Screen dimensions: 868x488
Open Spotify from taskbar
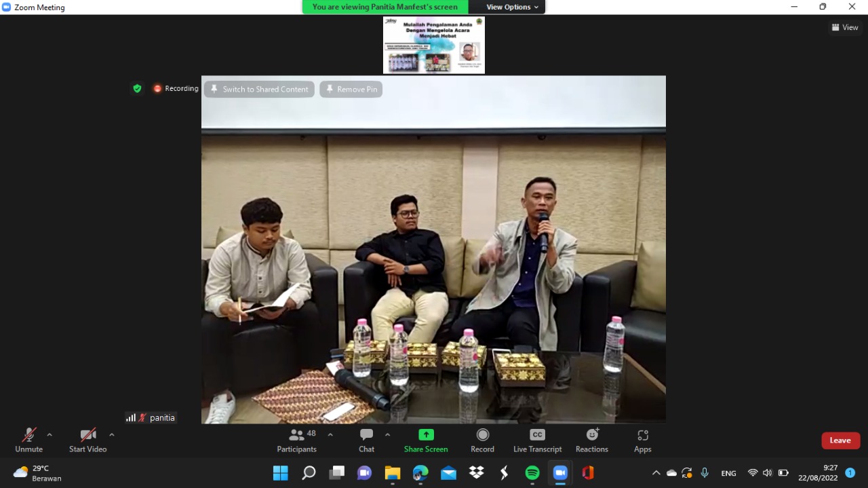pyautogui.click(x=532, y=472)
